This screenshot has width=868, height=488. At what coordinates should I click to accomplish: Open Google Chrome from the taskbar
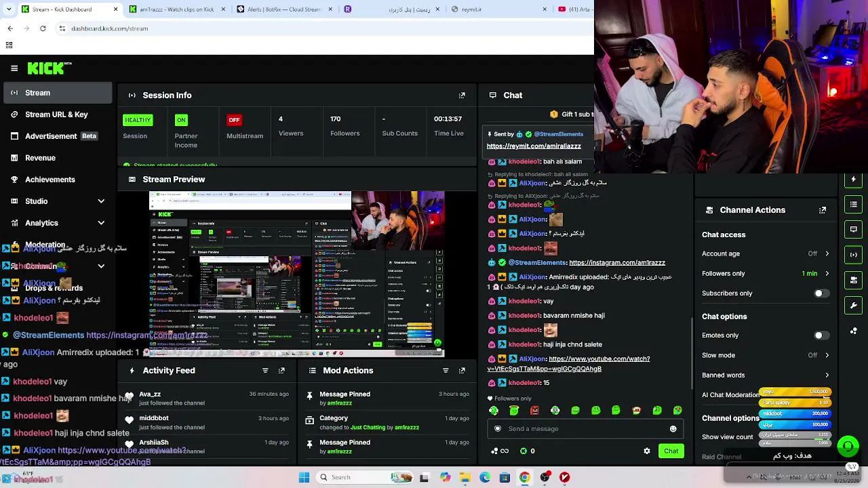pos(525,477)
